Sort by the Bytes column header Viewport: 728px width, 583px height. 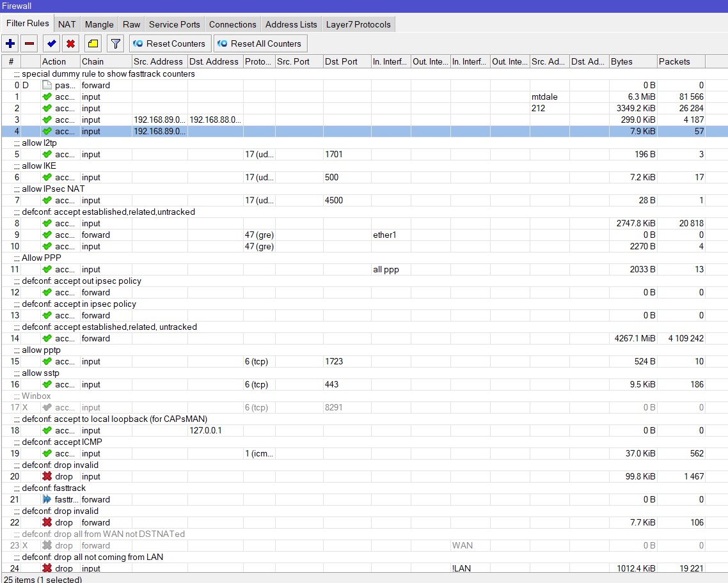(x=633, y=61)
